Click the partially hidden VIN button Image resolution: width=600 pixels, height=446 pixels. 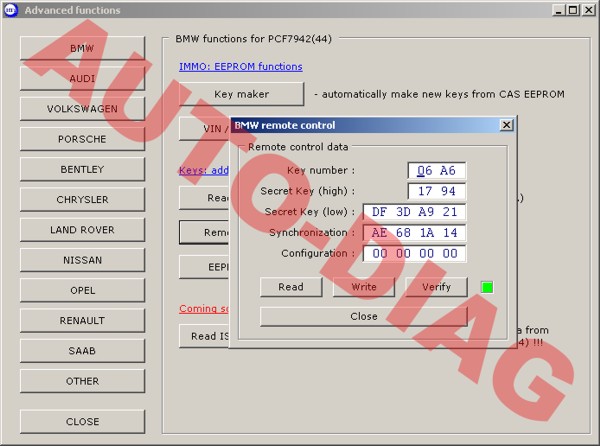(x=204, y=129)
